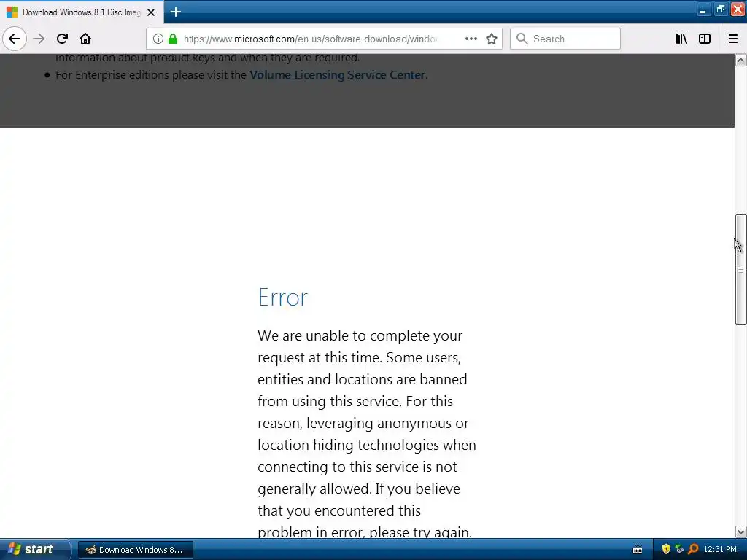
Task: Click the magnifier icon in search box
Action: pos(522,39)
